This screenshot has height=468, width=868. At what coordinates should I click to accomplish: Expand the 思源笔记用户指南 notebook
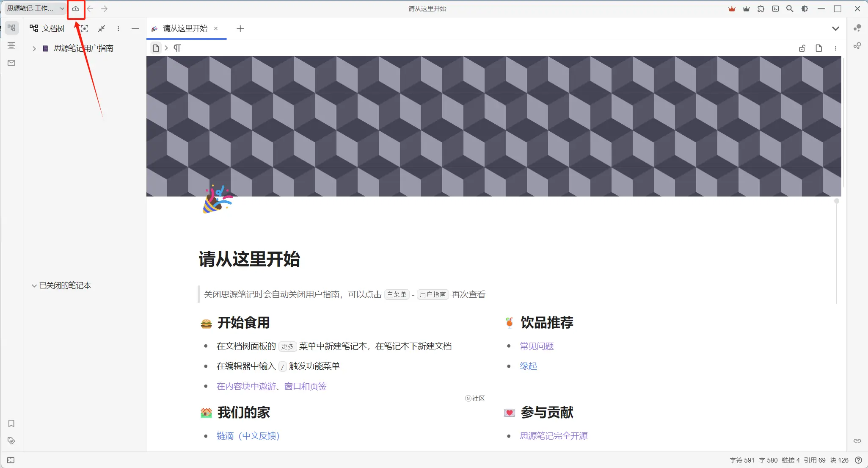[x=34, y=49]
